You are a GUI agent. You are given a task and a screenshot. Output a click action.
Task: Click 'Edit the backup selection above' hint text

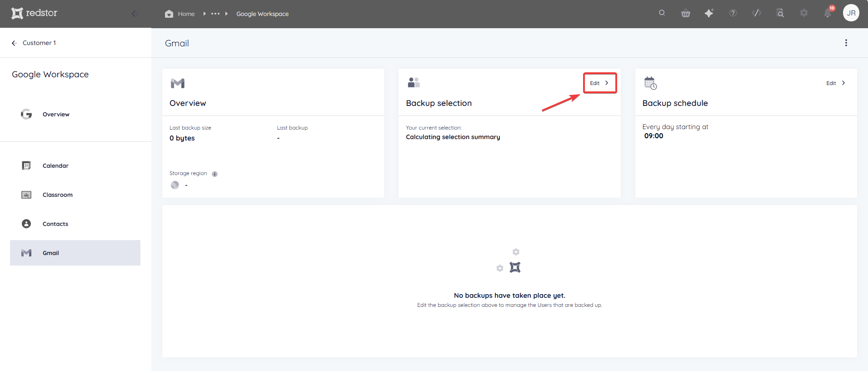tap(509, 305)
